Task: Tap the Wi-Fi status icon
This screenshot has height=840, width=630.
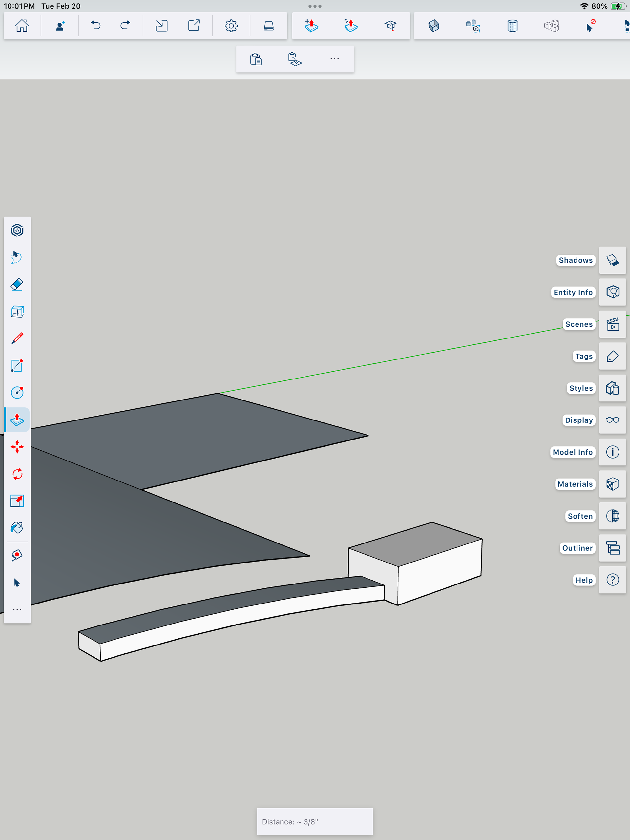Action: pos(584,6)
